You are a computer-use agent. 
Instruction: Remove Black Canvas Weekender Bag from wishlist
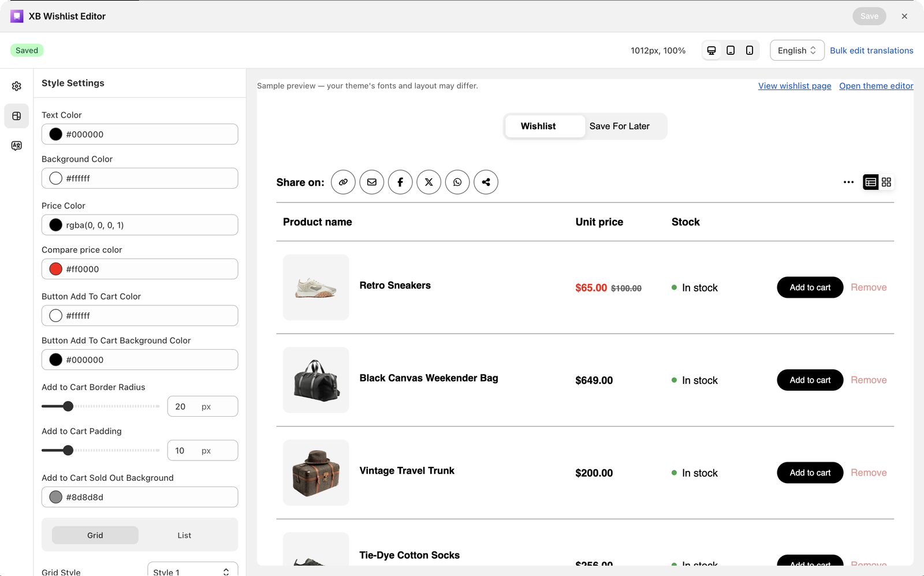(x=869, y=380)
